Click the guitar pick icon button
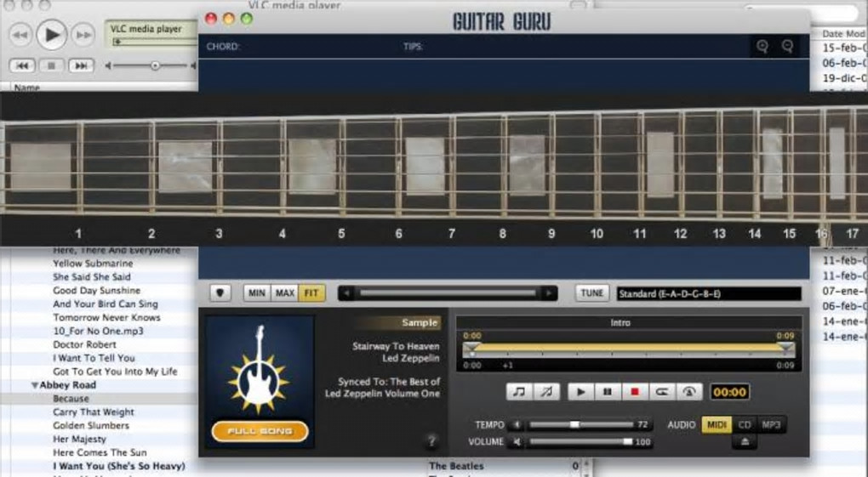This screenshot has height=477, width=868. coord(220,292)
